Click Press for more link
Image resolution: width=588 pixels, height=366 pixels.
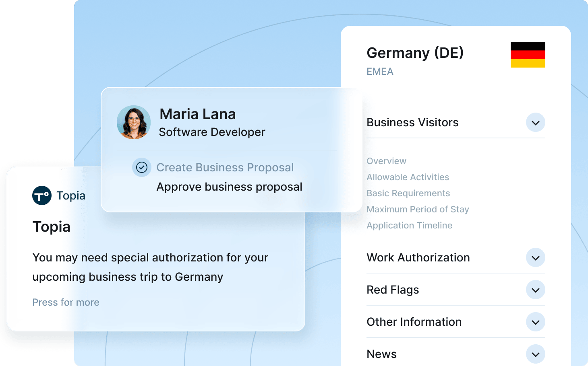point(66,302)
